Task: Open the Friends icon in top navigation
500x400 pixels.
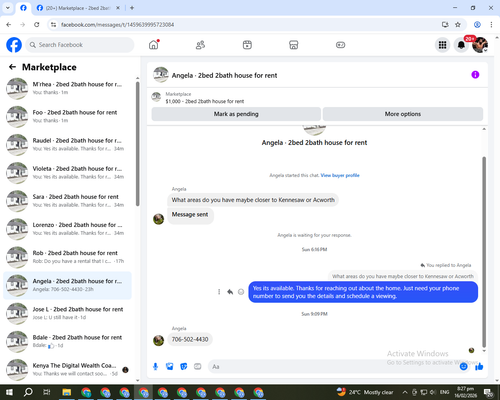Action: click(x=200, y=45)
